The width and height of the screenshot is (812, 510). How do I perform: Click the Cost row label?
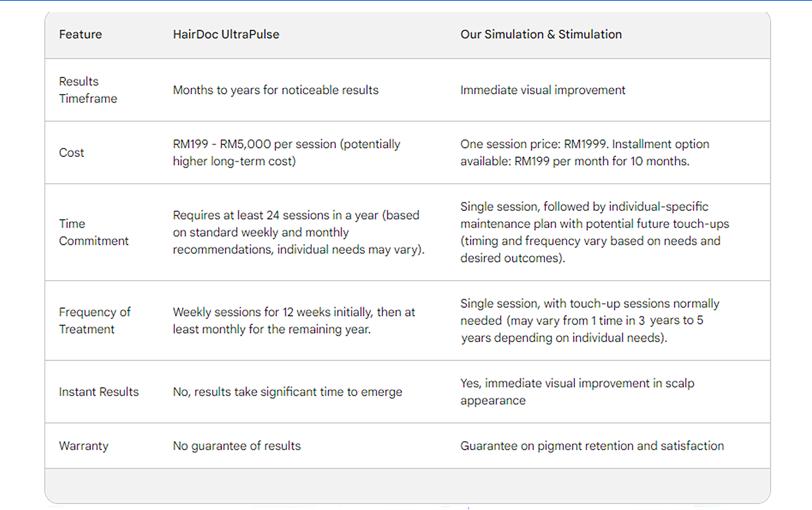(71, 153)
